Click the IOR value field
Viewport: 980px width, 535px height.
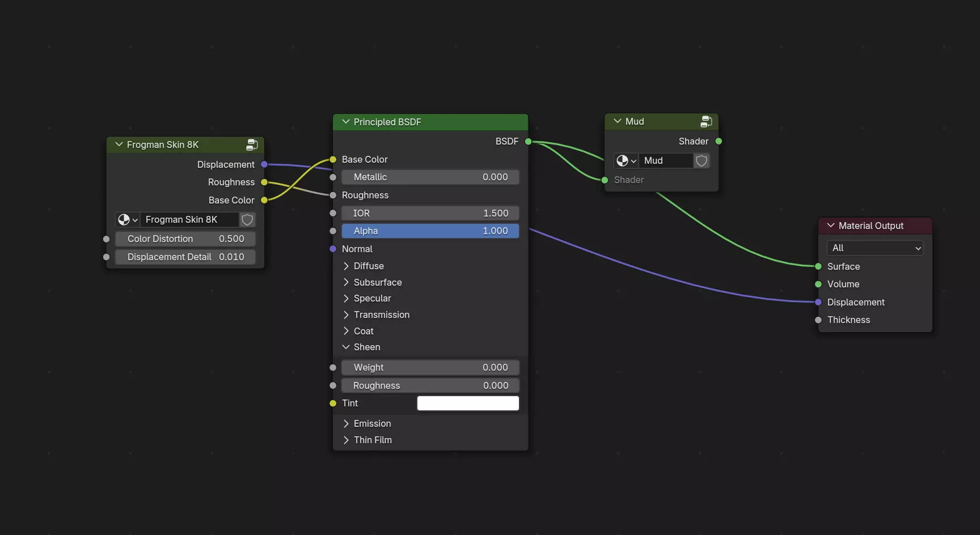pyautogui.click(x=430, y=214)
